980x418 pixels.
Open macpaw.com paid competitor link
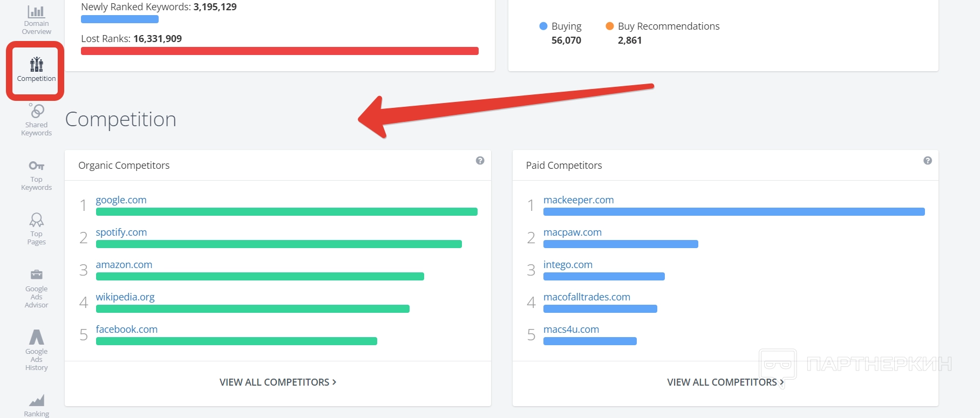[x=572, y=232]
